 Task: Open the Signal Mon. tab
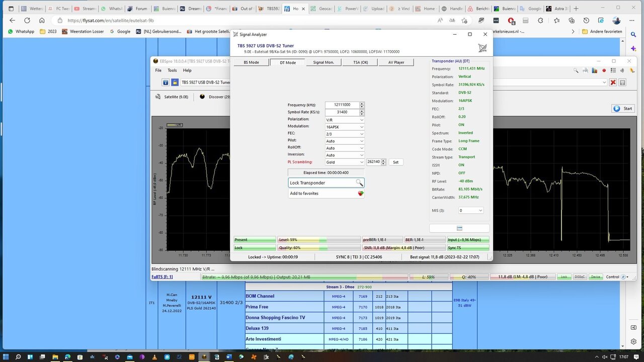(x=323, y=62)
